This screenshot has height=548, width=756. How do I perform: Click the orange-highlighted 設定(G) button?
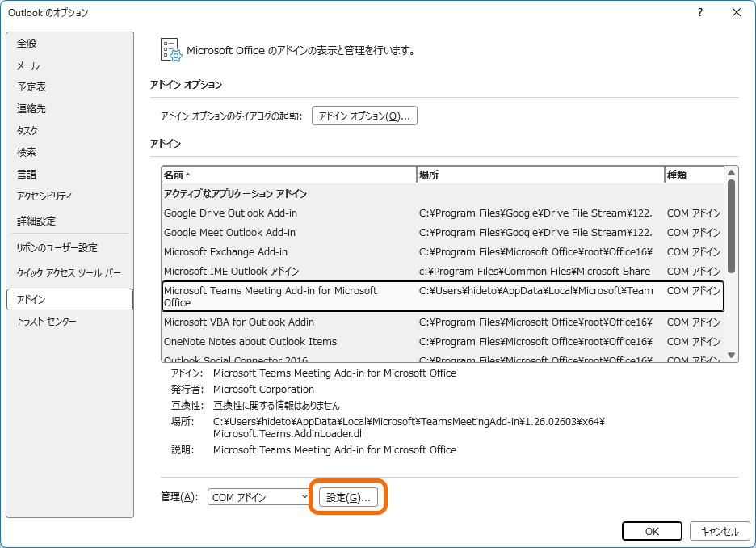point(348,496)
